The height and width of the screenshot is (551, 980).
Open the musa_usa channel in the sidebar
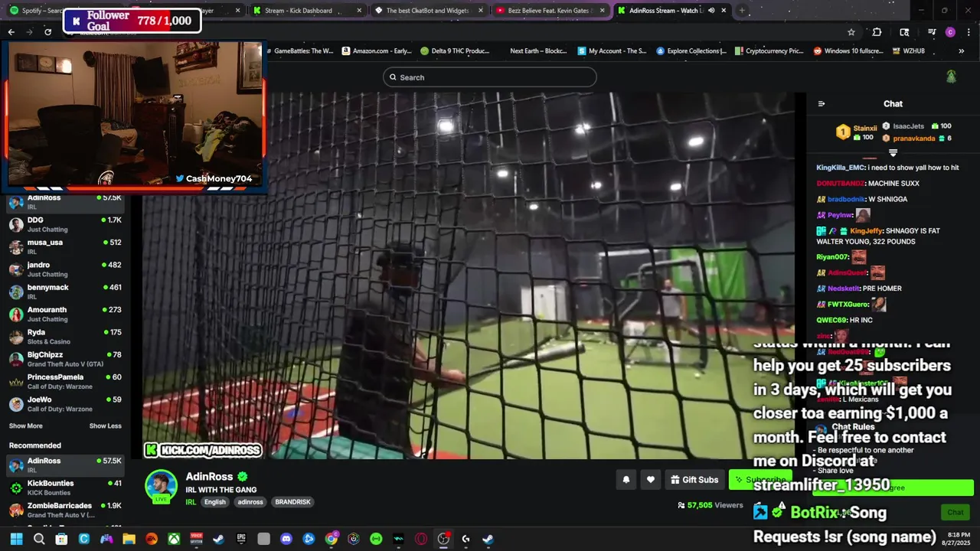pyautogui.click(x=65, y=246)
